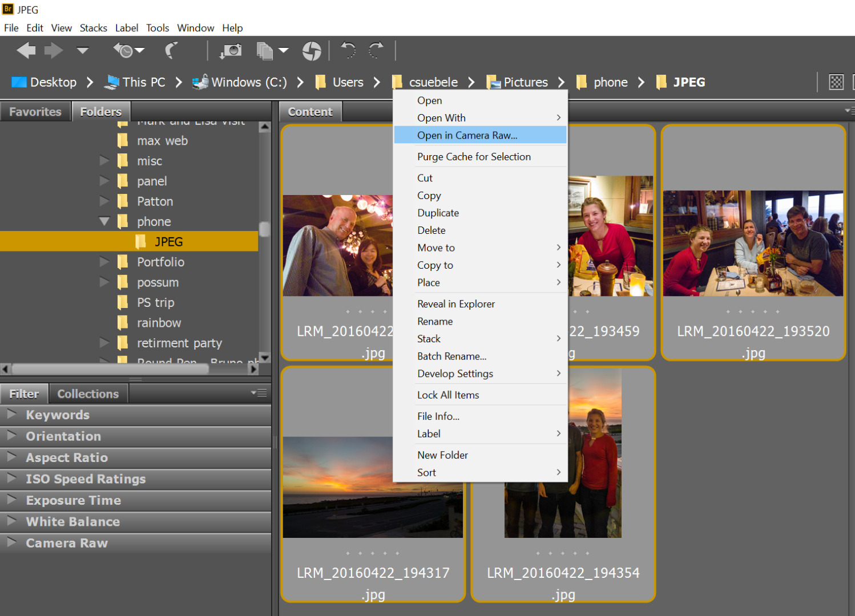The width and height of the screenshot is (855, 616).
Task: Switch to the Collections tab
Action: pyautogui.click(x=88, y=394)
